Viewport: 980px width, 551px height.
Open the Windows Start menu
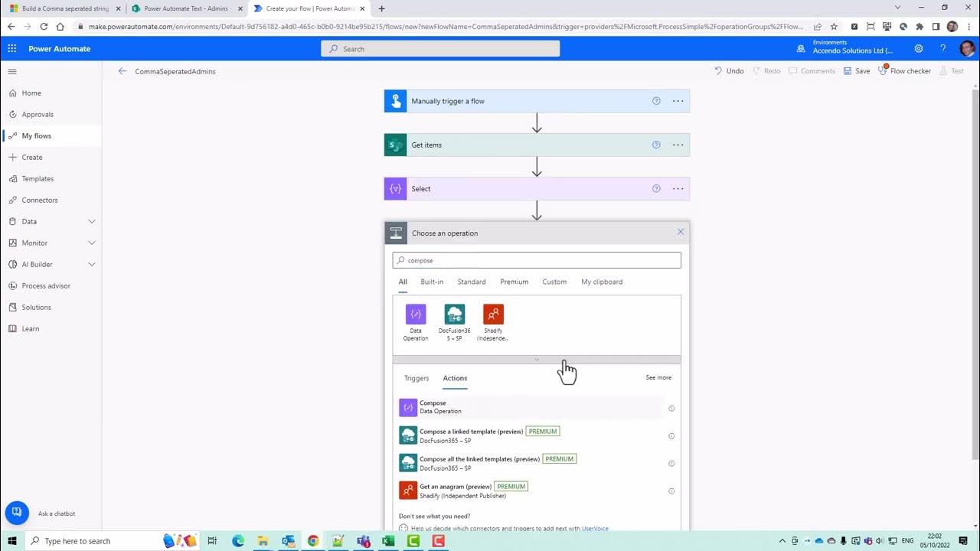[x=12, y=541]
